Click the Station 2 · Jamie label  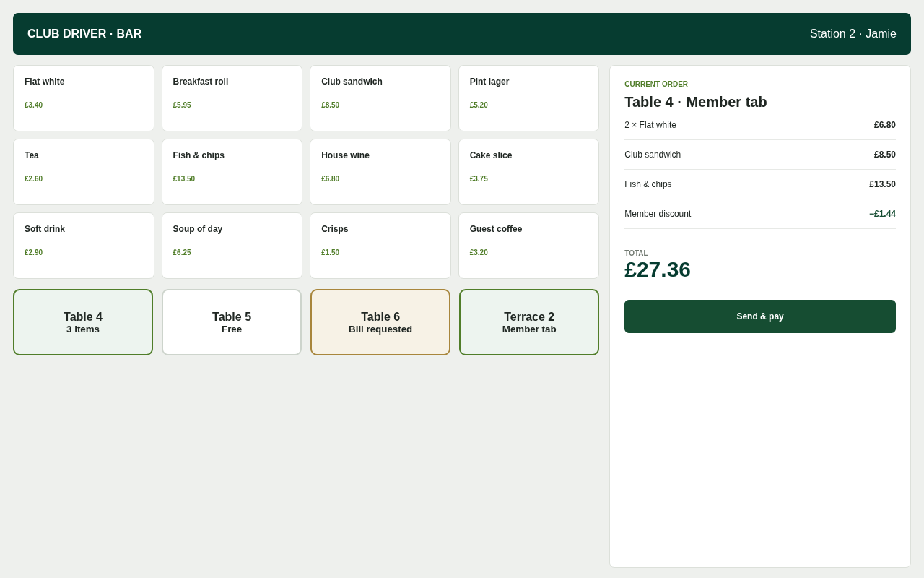(853, 34)
